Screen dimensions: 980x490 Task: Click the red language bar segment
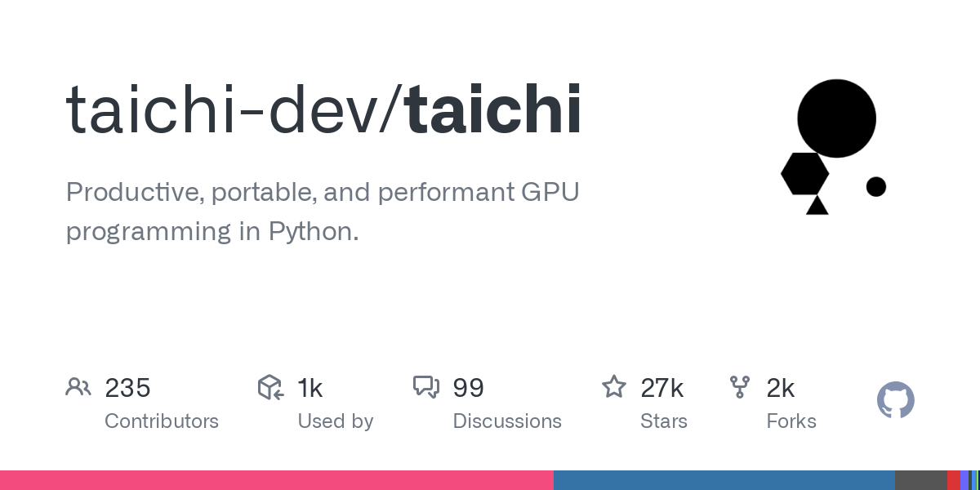[x=953, y=480]
